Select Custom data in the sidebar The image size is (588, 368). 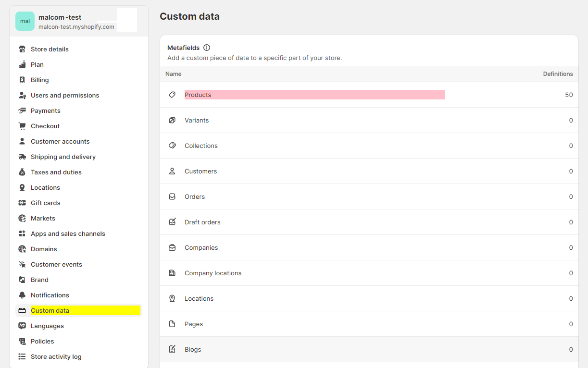coord(50,310)
